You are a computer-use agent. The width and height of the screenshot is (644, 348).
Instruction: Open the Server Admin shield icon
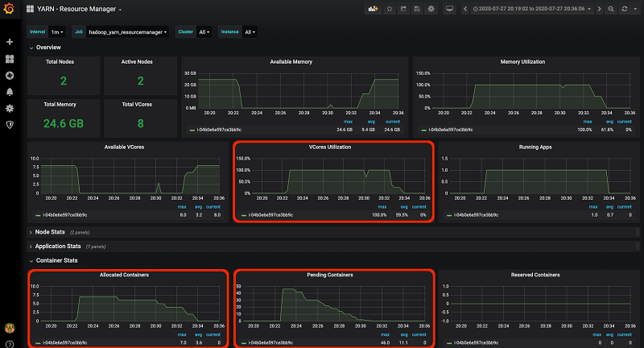[x=10, y=125]
